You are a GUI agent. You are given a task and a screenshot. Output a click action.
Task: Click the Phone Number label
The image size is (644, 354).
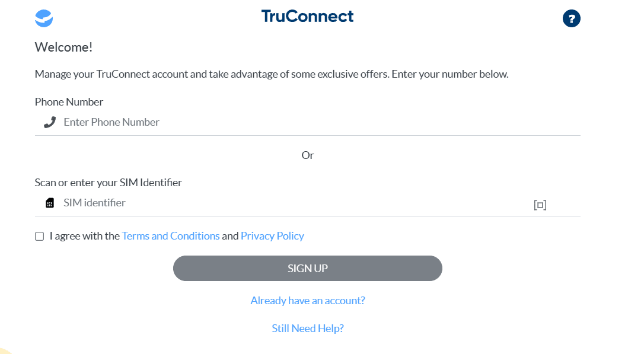tap(69, 102)
